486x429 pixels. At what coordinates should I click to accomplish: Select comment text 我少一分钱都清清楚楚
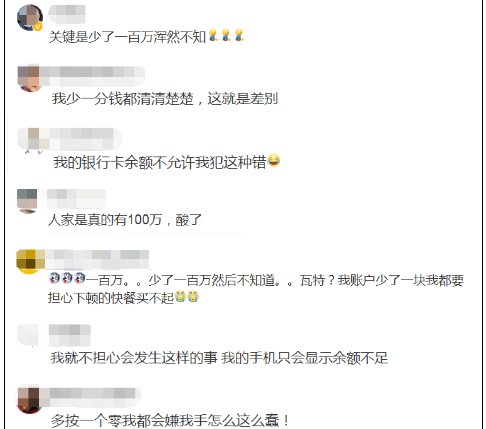click(x=123, y=99)
